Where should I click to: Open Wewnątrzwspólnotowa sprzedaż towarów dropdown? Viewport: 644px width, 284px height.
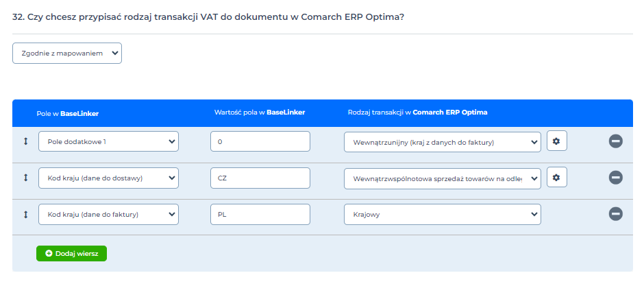pos(443,178)
